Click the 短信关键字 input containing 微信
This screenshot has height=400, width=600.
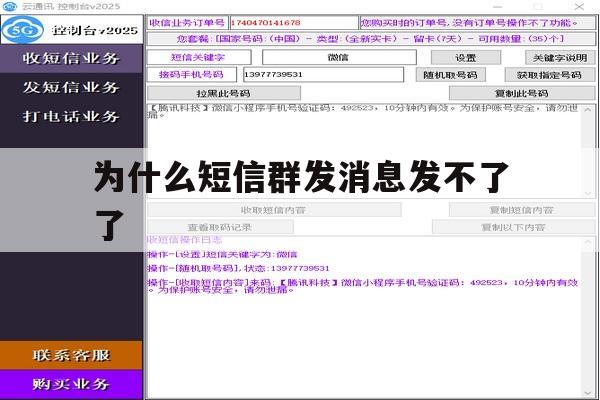[x=339, y=57]
